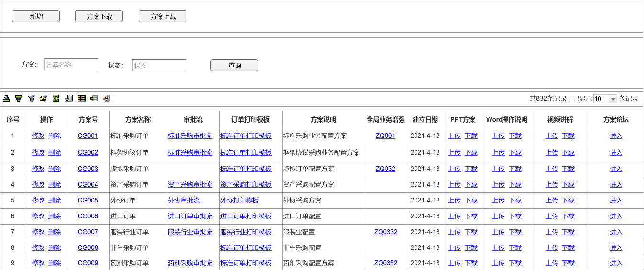This screenshot has height=270, width=644.
Task: Click 删除 in the 进口订单 row
Action: (55, 216)
